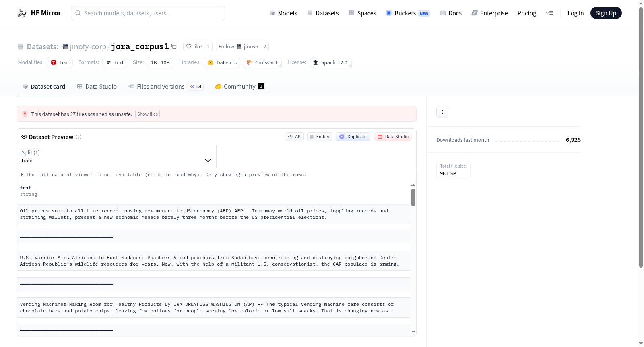The width and height of the screenshot is (644, 347).
Task: Click the U.S. Warrior Arms Africans row
Action: click(213, 261)
